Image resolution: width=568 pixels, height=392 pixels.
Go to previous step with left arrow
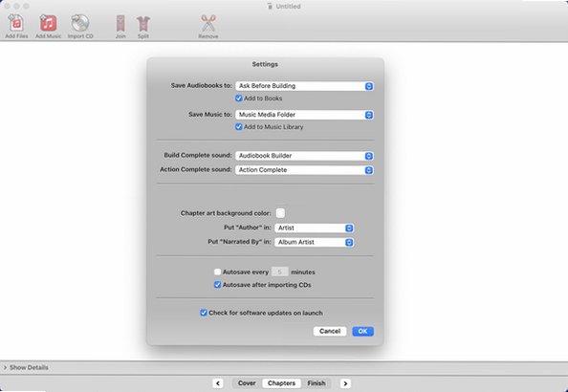(218, 383)
